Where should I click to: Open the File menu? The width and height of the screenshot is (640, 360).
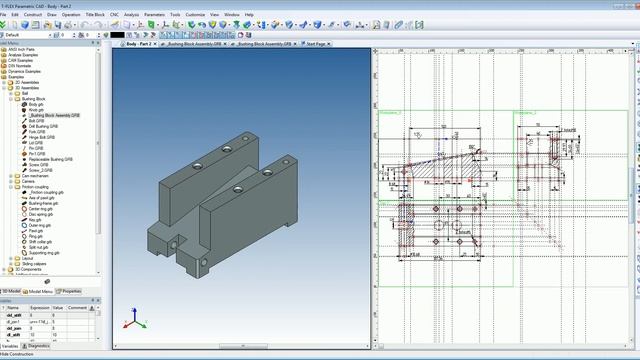point(3,15)
